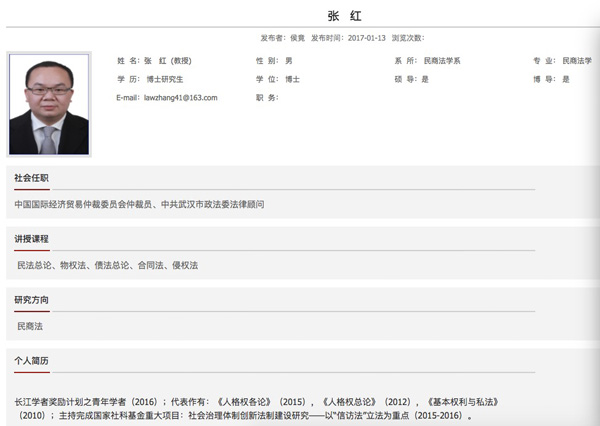Click the profile photo of 张红

[49, 104]
